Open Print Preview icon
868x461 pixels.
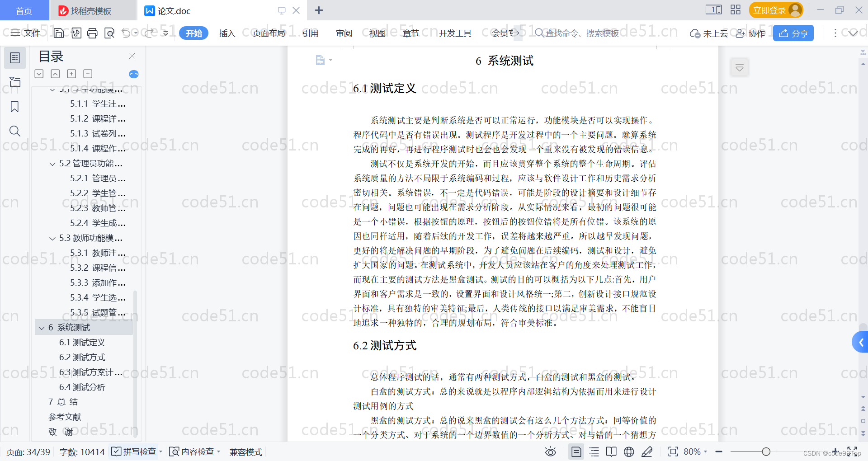[x=109, y=33]
